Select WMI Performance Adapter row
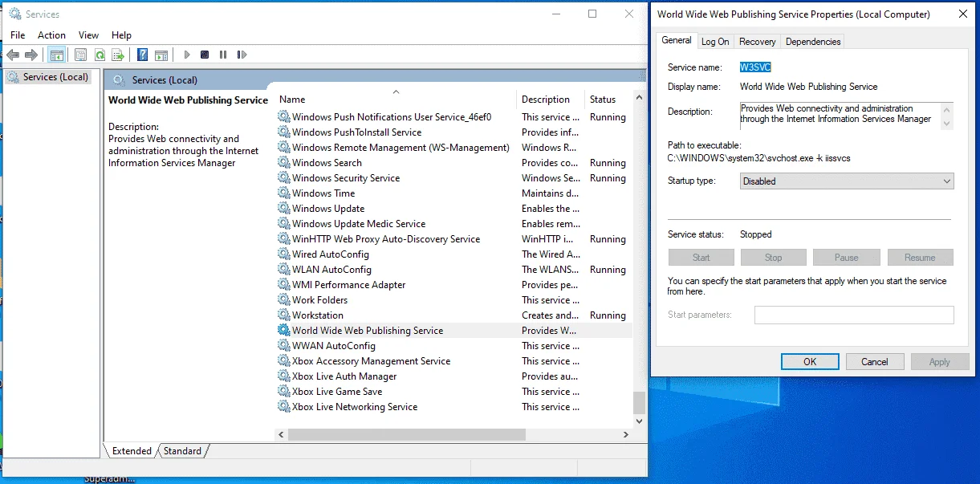980x484 pixels. [454, 285]
